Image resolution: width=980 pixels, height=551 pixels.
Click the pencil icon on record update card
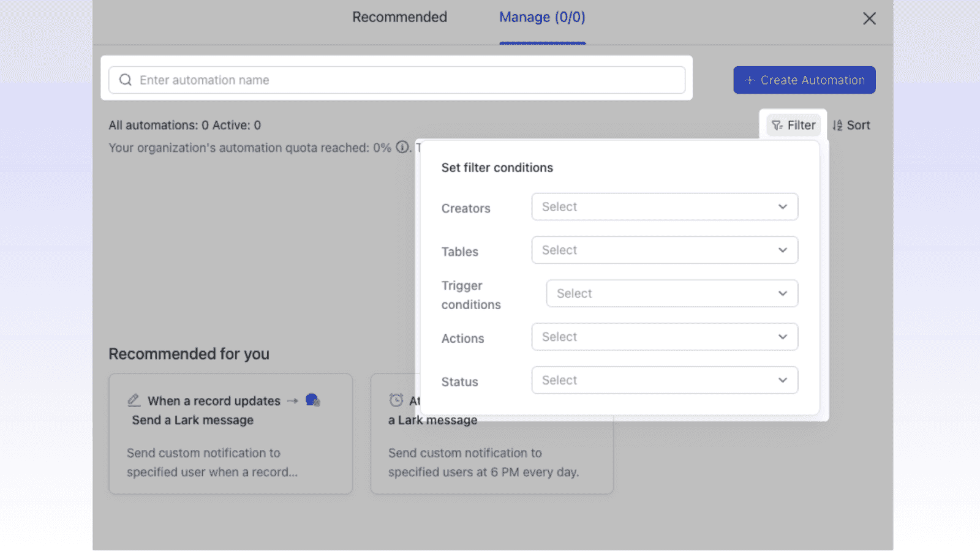point(134,400)
